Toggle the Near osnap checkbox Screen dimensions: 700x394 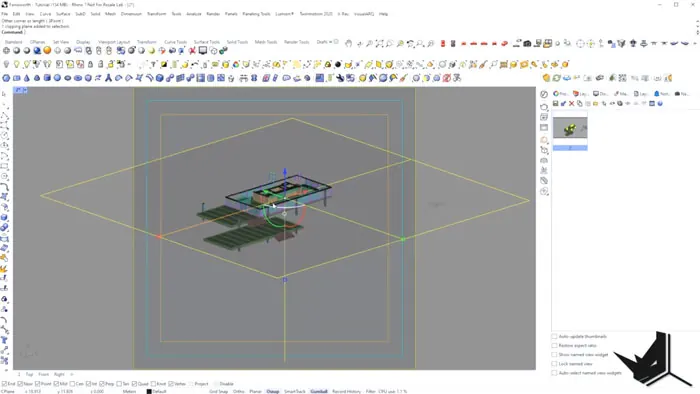pyautogui.click(x=20, y=384)
